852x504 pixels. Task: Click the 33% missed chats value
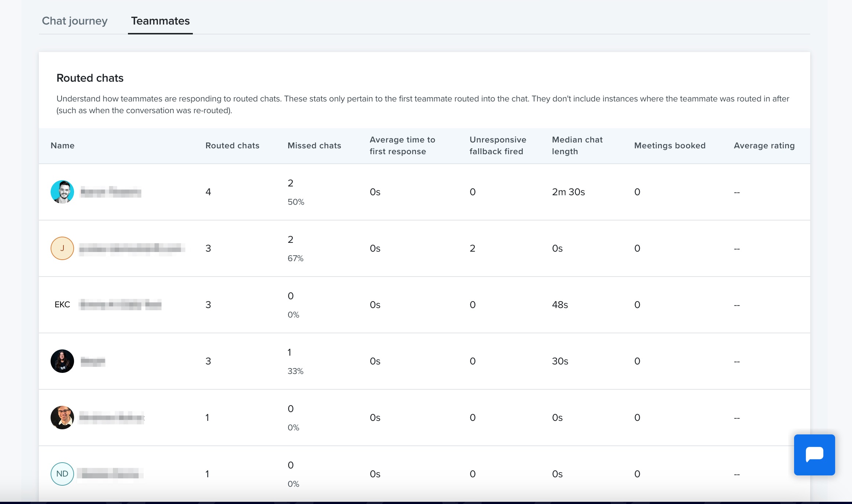coord(295,371)
